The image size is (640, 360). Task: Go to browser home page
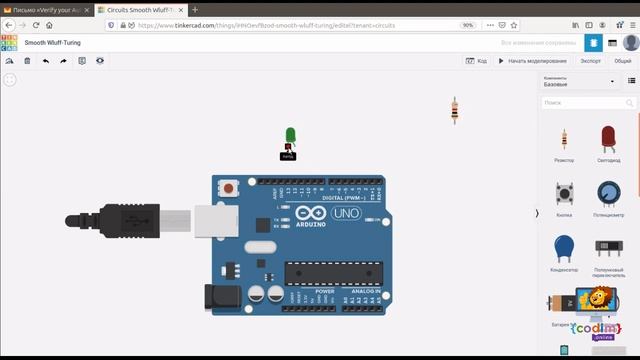pyautogui.click(x=49, y=25)
